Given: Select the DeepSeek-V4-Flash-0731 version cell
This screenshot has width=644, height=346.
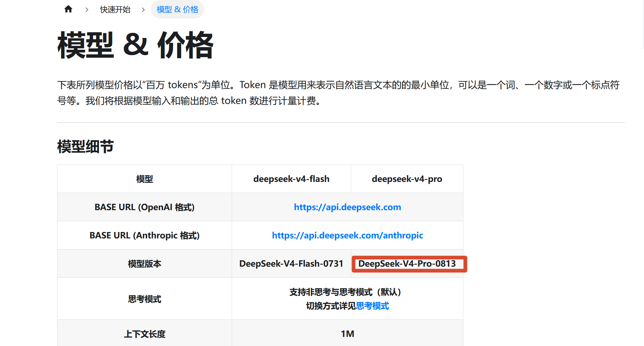Looking at the screenshot, I should click(x=291, y=264).
